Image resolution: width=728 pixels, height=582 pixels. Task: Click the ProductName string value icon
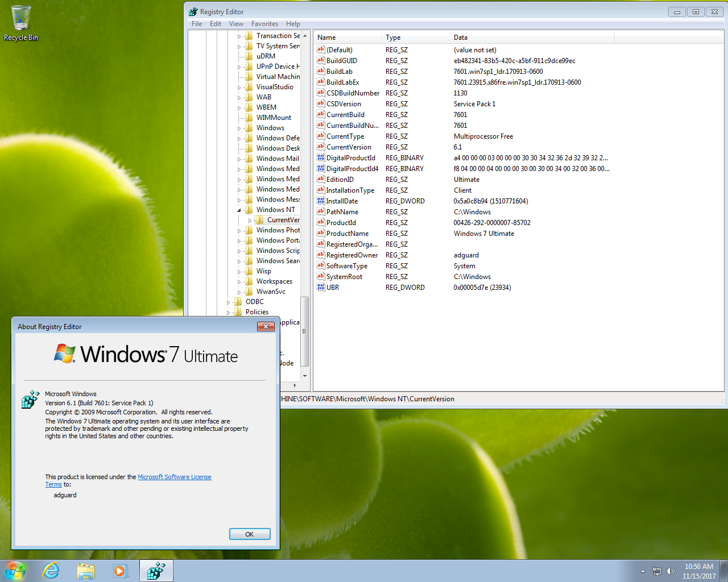[x=321, y=233]
